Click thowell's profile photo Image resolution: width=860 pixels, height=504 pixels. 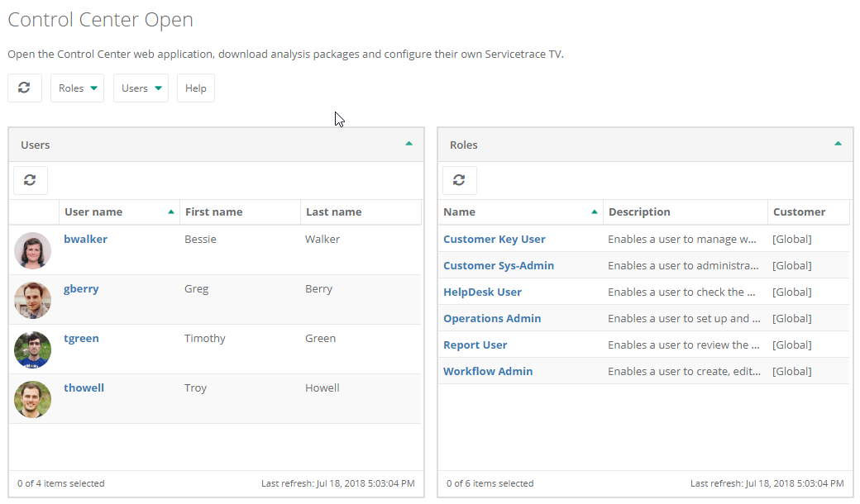click(33, 399)
